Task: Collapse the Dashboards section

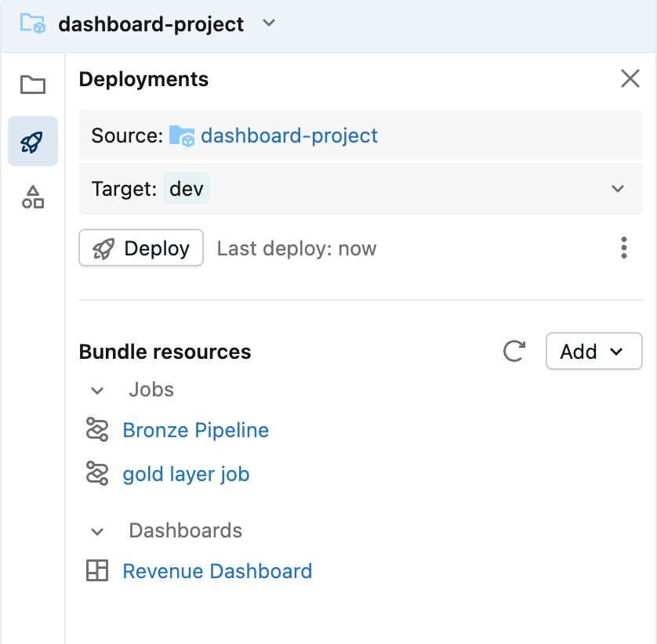Action: pyautogui.click(x=98, y=531)
